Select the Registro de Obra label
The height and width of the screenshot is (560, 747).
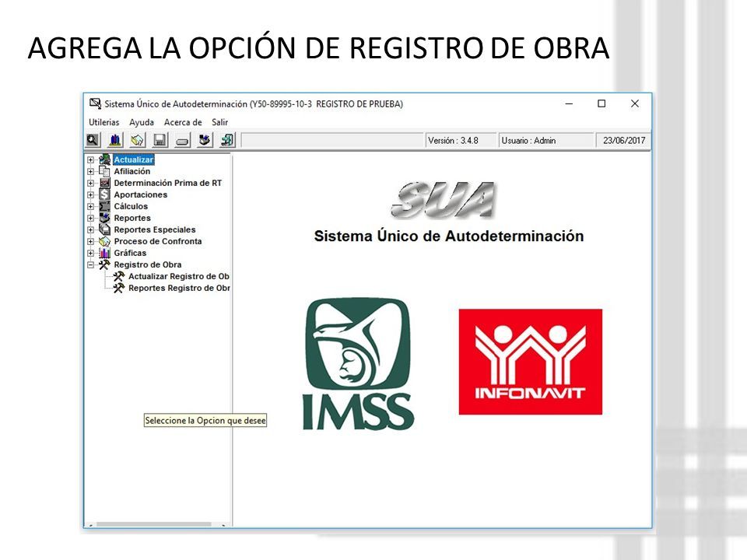pyautogui.click(x=148, y=264)
